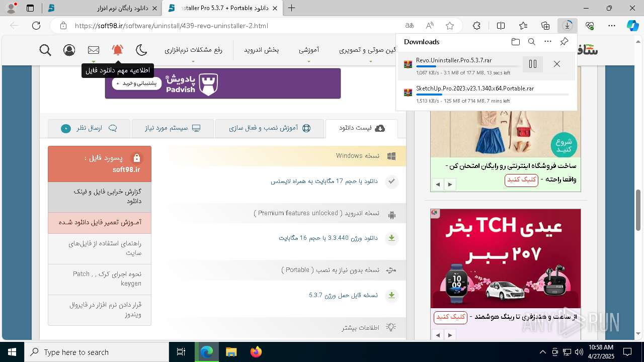Click آموزش تعمیر فایل دانلود شده
This screenshot has height=362, width=644.
click(100, 222)
